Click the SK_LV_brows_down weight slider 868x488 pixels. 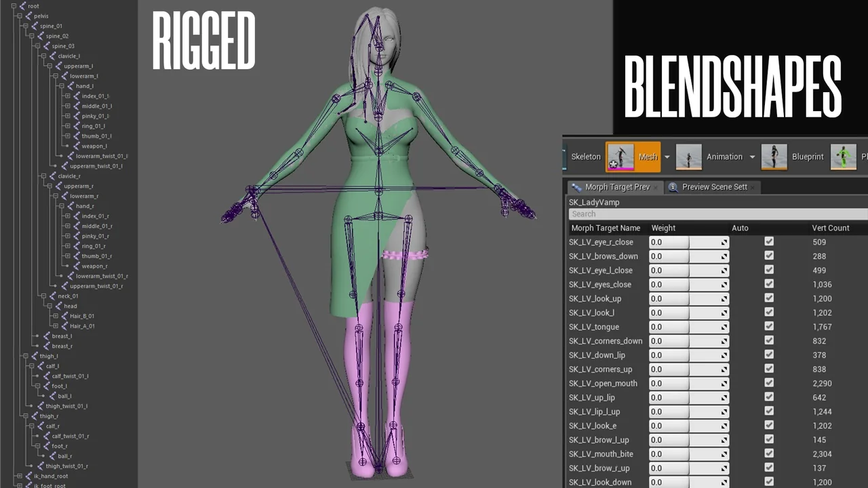click(x=688, y=256)
